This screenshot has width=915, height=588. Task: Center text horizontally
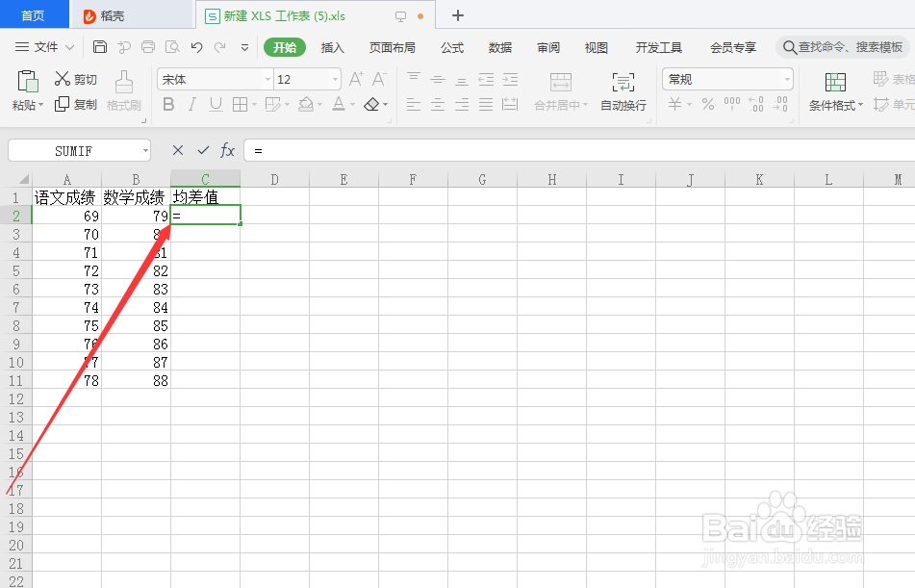point(438,105)
